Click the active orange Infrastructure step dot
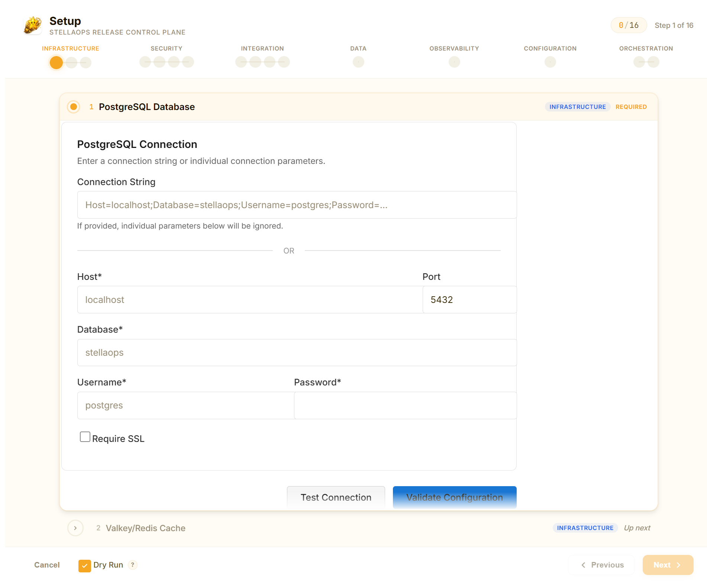The width and height of the screenshot is (707, 588). pyautogui.click(x=56, y=62)
